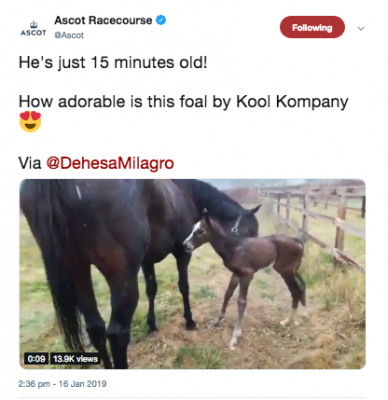Click the Kool Kompany text line

[183, 102]
